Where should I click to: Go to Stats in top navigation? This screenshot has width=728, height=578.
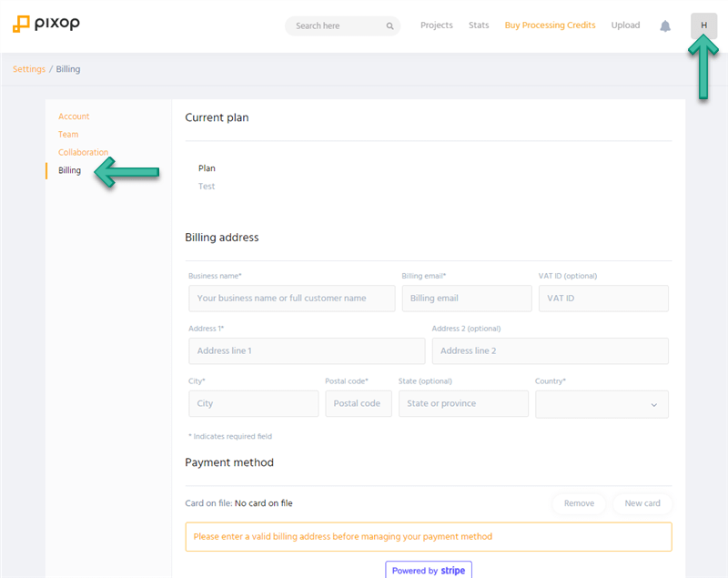[x=479, y=25]
